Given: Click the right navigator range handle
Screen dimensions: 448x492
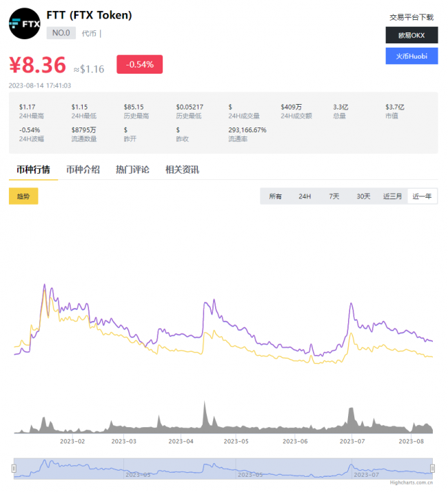Looking at the screenshot, I should point(432,469).
